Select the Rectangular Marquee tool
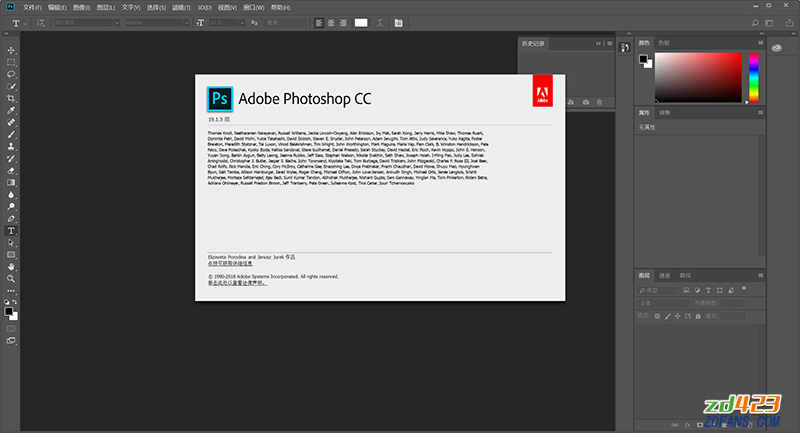Image resolution: width=800 pixels, height=433 pixels. coord(11,62)
